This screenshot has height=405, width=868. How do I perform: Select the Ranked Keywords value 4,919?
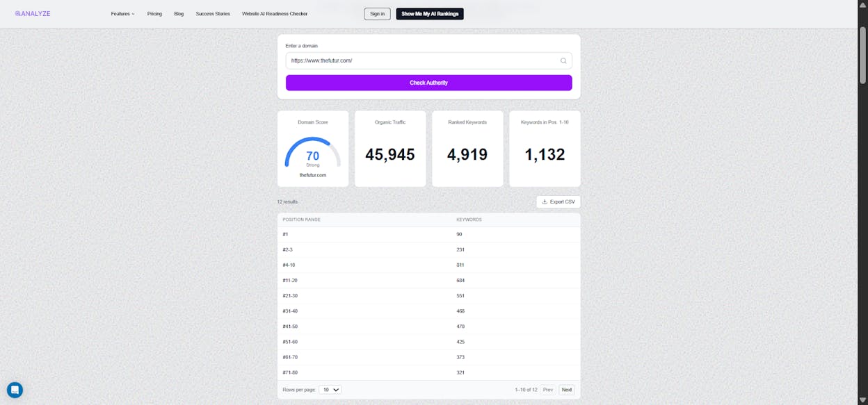pyautogui.click(x=467, y=154)
